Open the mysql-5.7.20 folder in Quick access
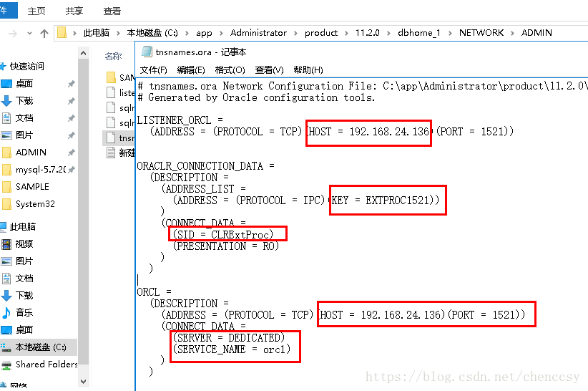Image resolution: width=588 pixels, height=391 pixels. coord(40,169)
